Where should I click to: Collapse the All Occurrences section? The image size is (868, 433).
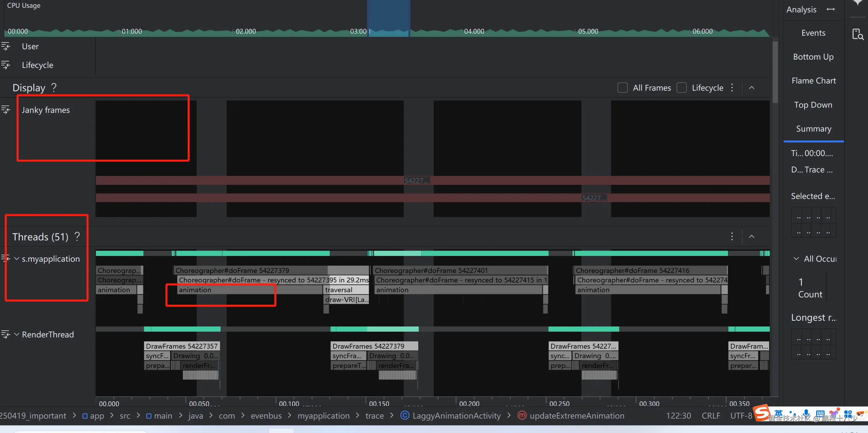796,259
